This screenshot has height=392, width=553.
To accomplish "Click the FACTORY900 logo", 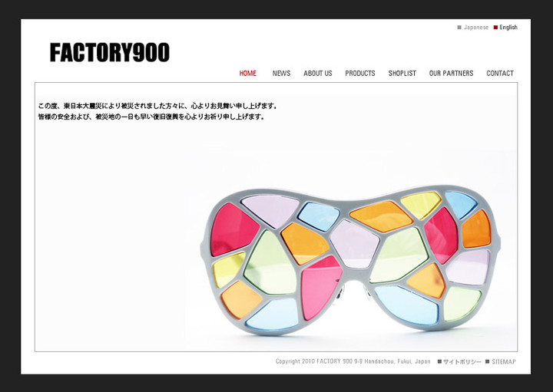I will click(x=109, y=52).
